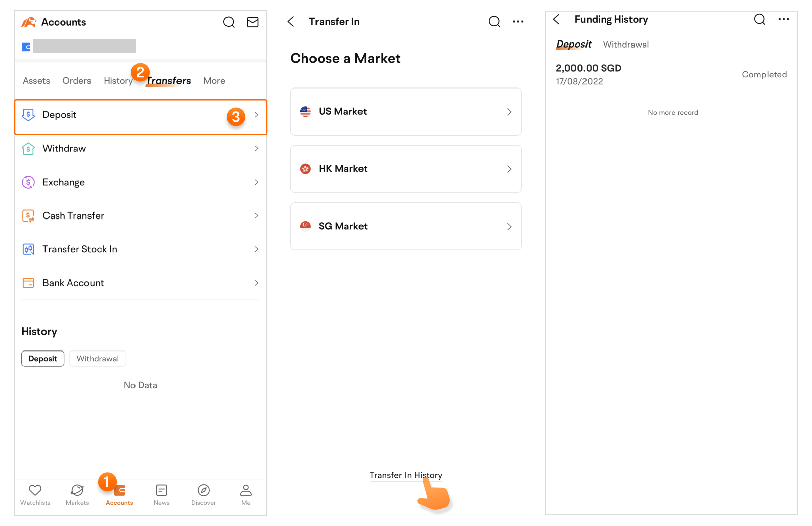Screen dimensions: 812x526
Task: Expand the HK Market option
Action: (405, 169)
